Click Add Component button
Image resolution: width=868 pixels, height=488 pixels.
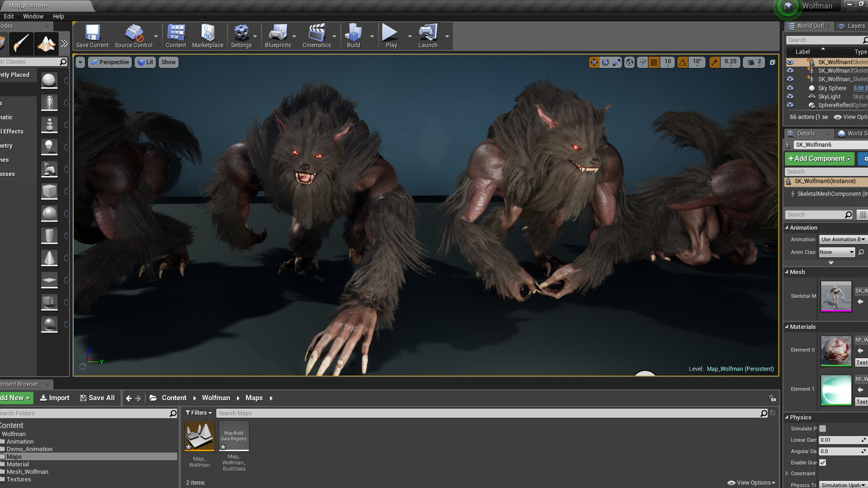pyautogui.click(x=819, y=158)
